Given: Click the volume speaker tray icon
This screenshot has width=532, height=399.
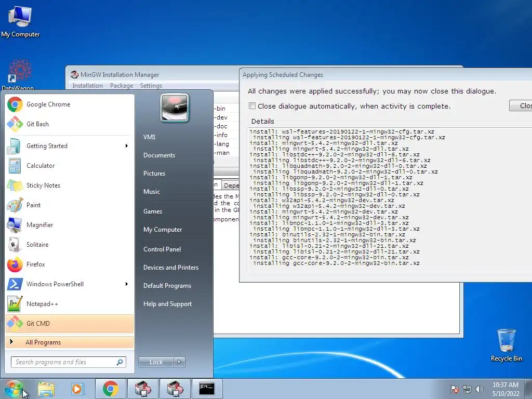Looking at the screenshot, I should 480,389.
